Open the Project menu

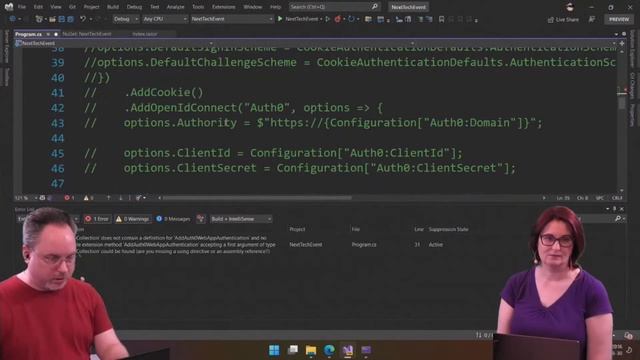pos(91,7)
